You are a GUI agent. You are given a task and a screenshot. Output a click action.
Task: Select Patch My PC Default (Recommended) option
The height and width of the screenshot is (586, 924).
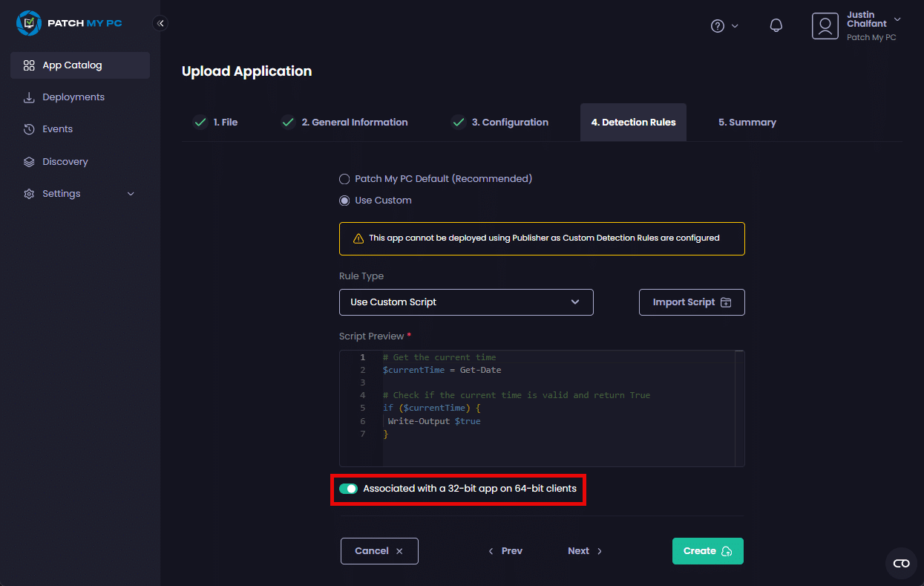tap(344, 179)
